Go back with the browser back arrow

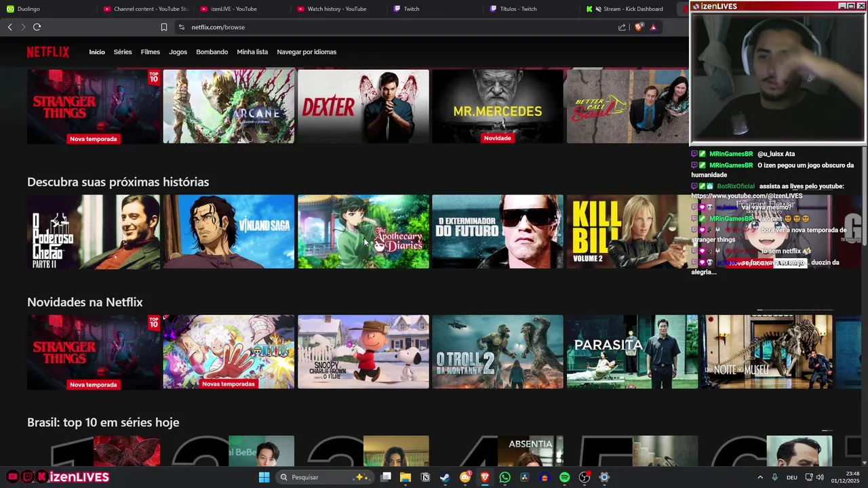pos(9,27)
